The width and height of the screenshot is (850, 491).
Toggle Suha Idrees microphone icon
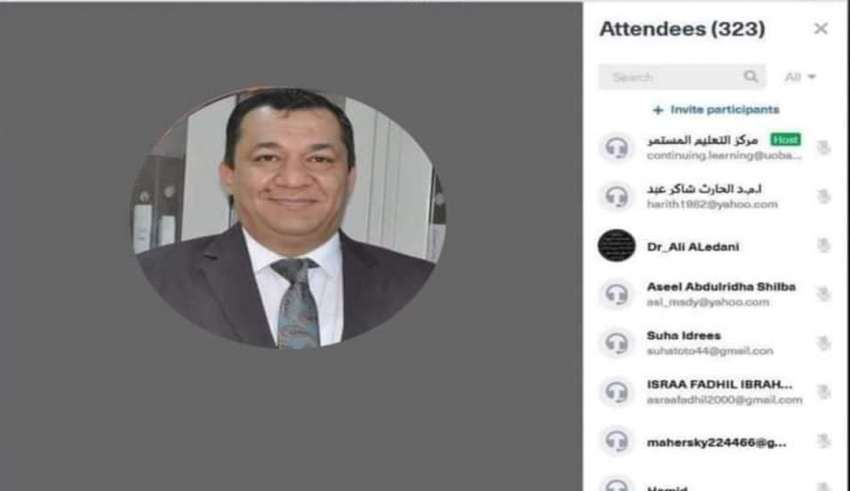point(823,343)
